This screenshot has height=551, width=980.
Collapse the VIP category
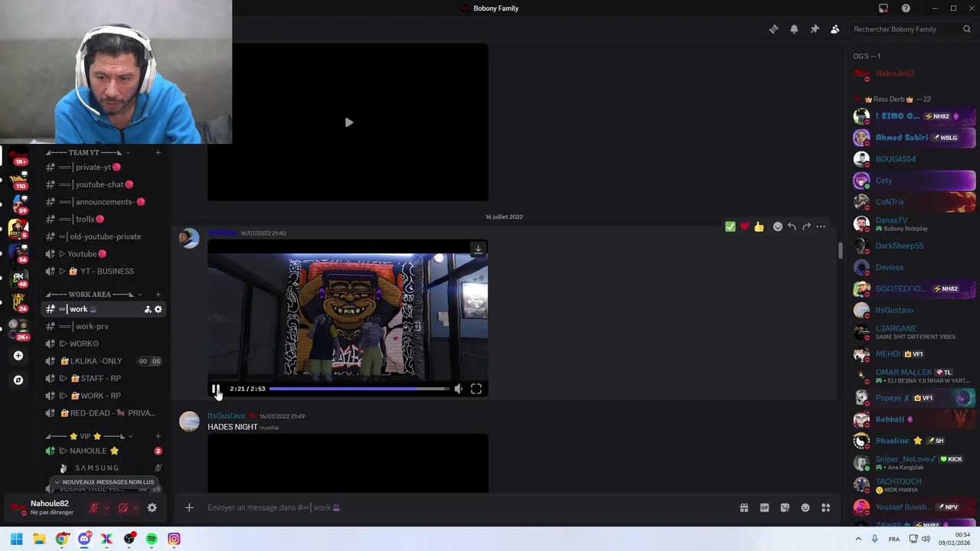coord(88,436)
